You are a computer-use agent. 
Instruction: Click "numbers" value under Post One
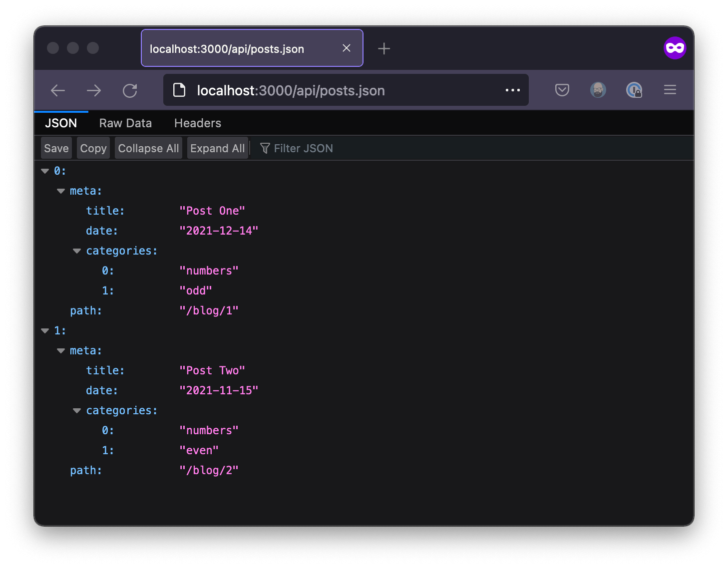click(x=209, y=271)
